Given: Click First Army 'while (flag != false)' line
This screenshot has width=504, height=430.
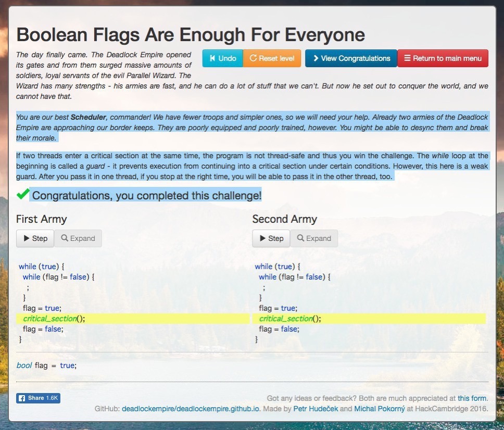Looking at the screenshot, I should tap(58, 277).
